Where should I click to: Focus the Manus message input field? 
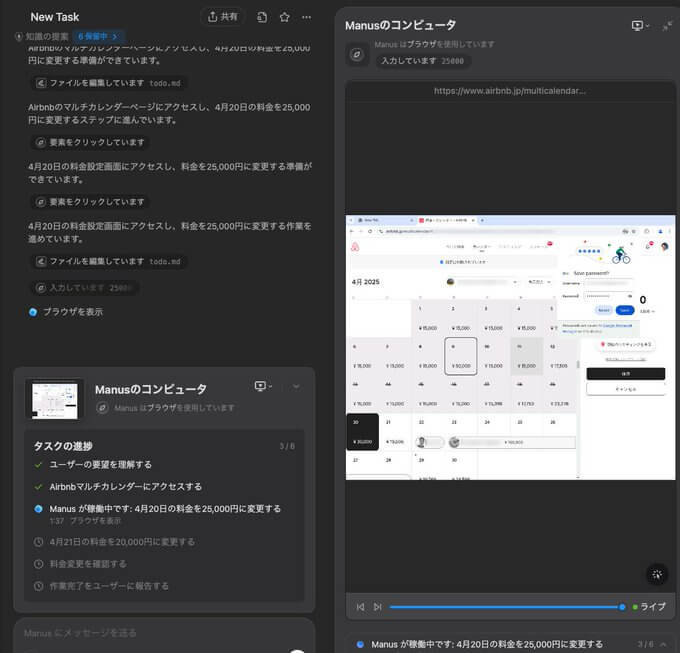pyautogui.click(x=164, y=634)
